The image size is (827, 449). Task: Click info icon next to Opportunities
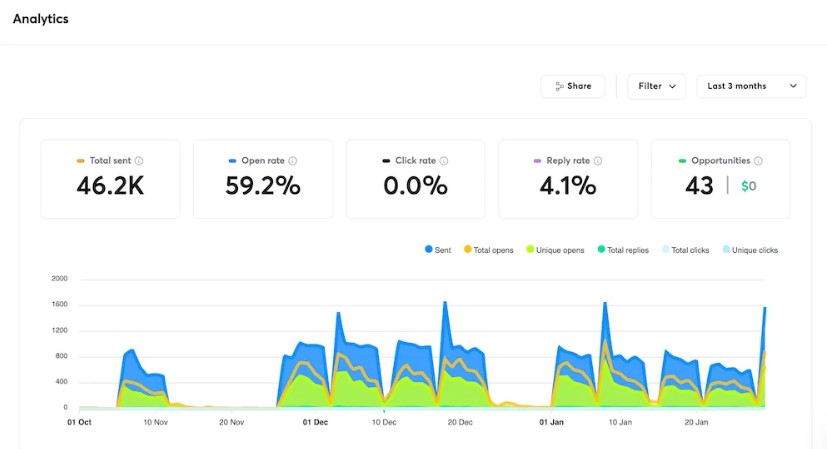(x=759, y=161)
